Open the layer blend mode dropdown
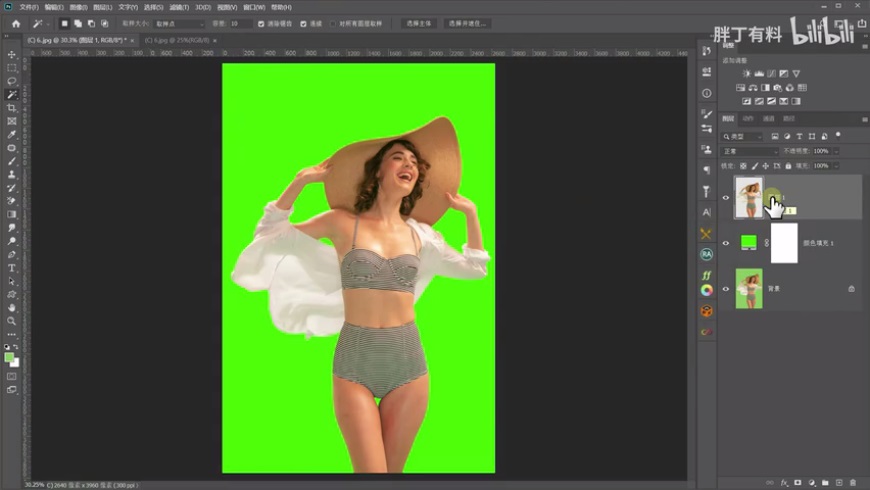The image size is (870, 490). pyautogui.click(x=749, y=151)
